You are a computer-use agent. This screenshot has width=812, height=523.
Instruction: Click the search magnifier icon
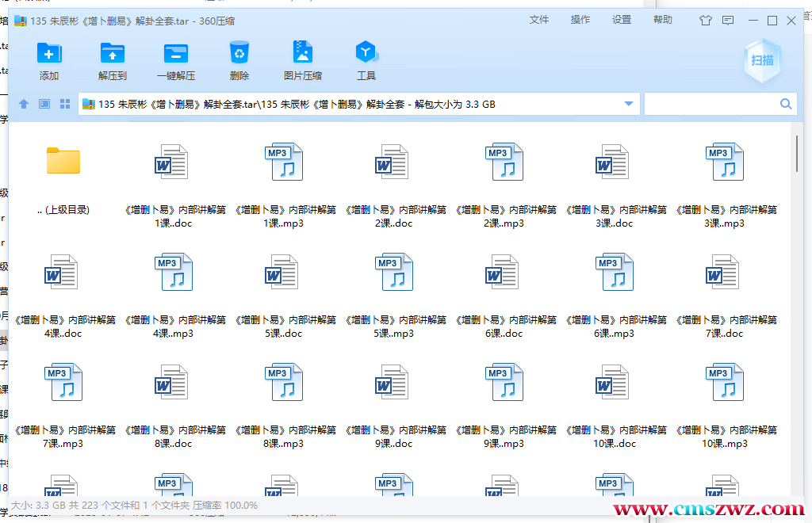(x=786, y=104)
